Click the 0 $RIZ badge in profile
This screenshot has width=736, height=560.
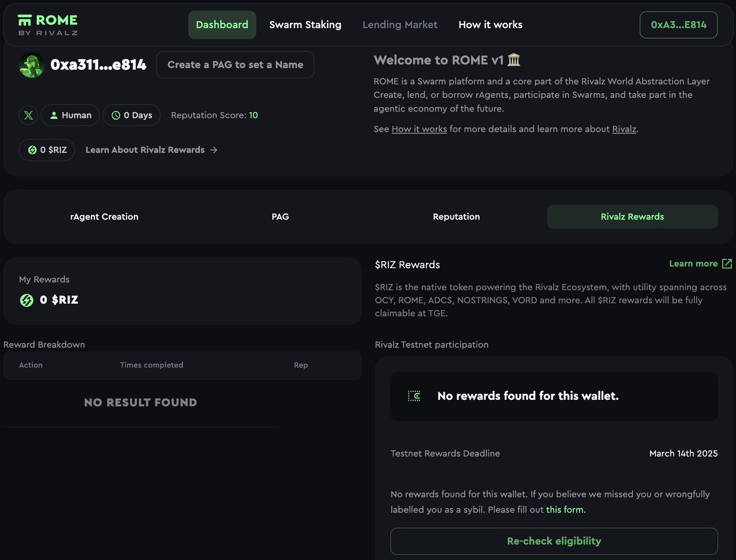(x=47, y=150)
